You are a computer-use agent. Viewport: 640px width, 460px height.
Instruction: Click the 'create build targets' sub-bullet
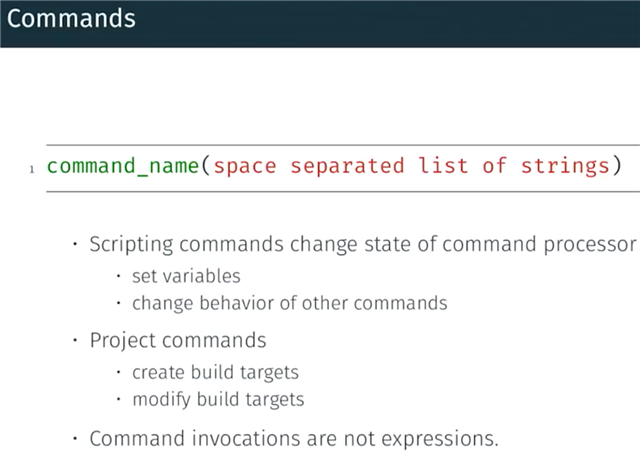coord(215,373)
